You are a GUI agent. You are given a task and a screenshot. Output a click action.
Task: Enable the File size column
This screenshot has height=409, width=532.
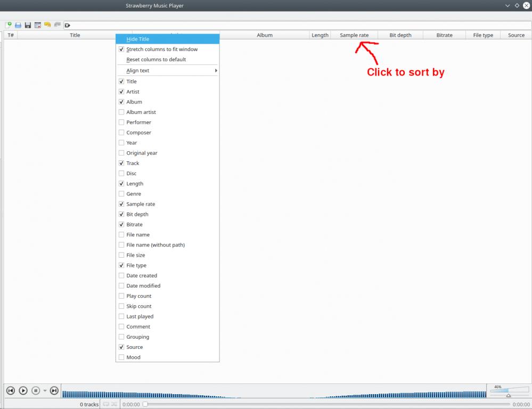pyautogui.click(x=121, y=255)
